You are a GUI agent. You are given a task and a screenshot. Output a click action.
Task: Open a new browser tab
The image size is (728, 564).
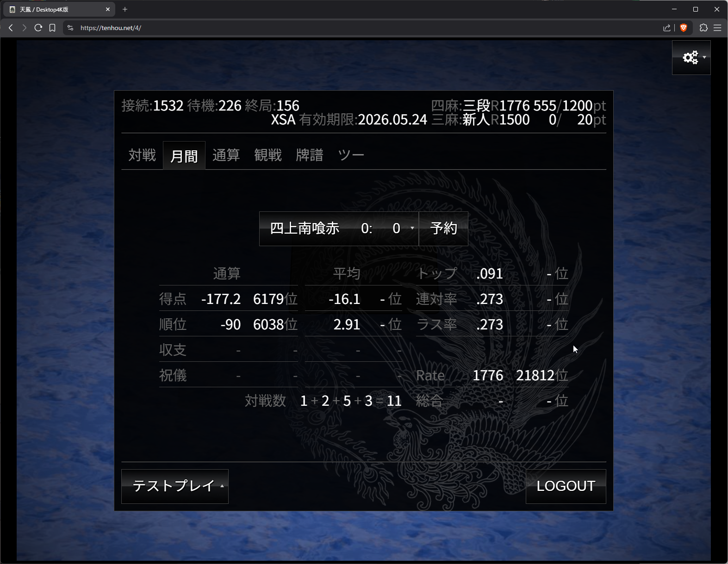125,9
